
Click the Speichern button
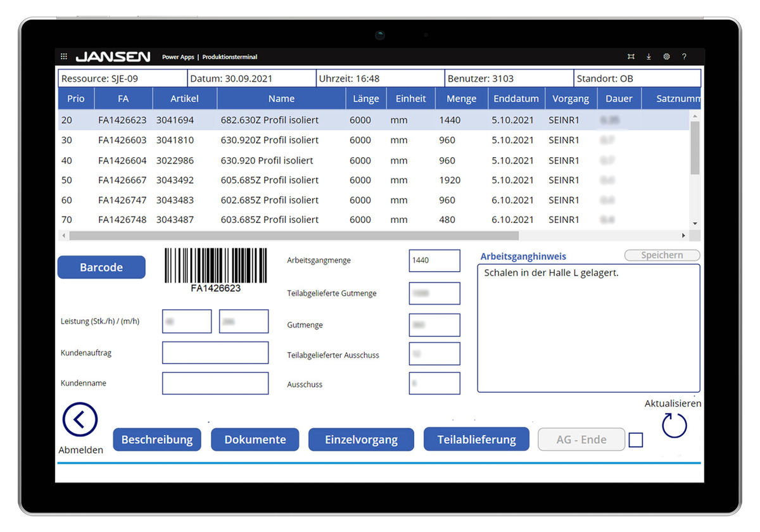(662, 255)
